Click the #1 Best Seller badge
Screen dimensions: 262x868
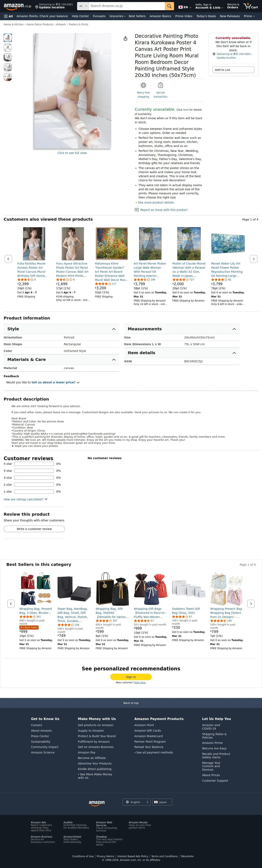(29, 627)
